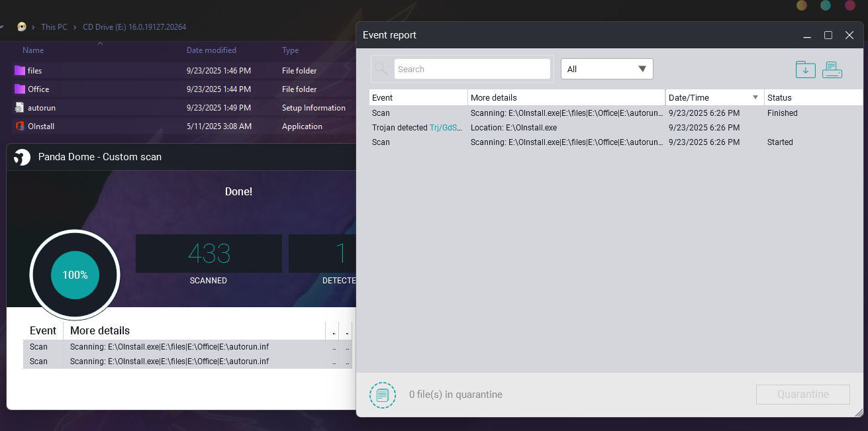Click the export report folder icon

coord(805,70)
